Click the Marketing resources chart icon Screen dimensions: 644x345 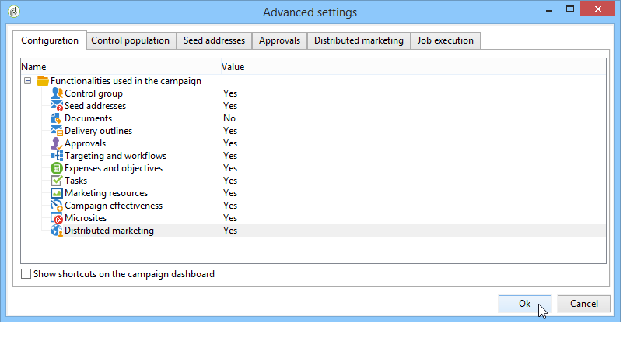pyautogui.click(x=56, y=193)
